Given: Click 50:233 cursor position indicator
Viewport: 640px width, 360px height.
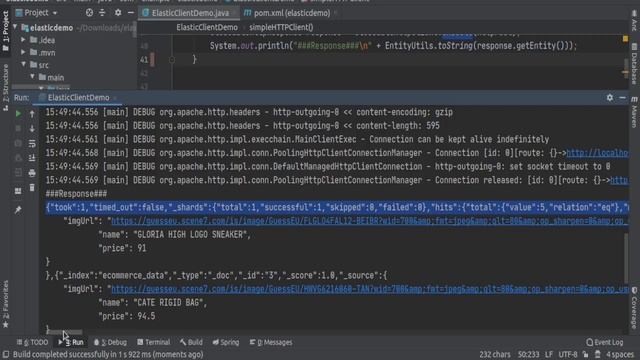Looking at the screenshot, I should [528, 355].
